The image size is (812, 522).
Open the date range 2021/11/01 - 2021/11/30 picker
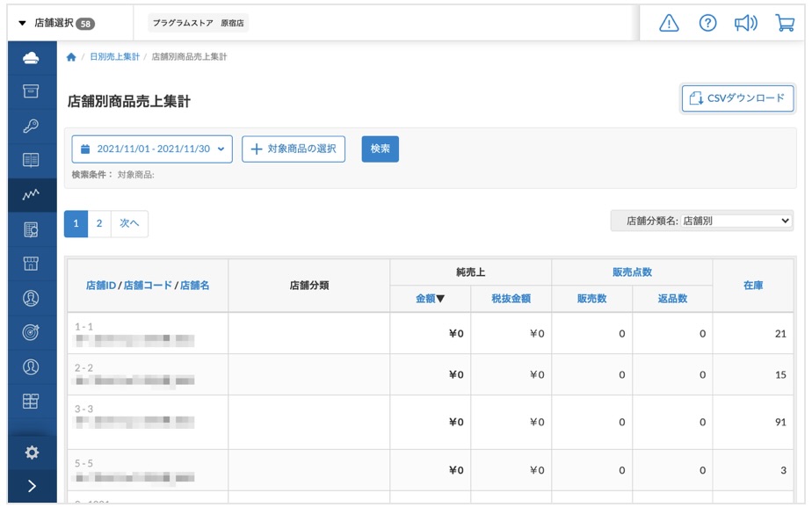coord(152,149)
